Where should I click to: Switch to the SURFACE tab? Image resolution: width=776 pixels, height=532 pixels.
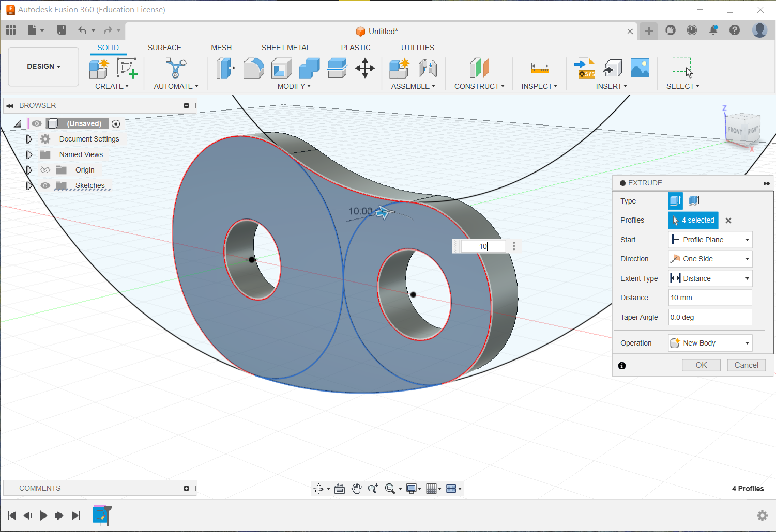click(164, 48)
